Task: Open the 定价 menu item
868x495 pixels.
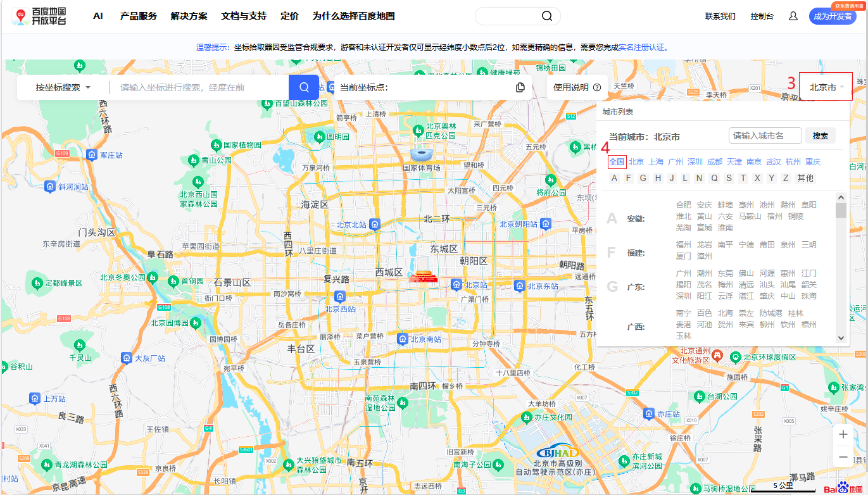Action: coord(289,16)
